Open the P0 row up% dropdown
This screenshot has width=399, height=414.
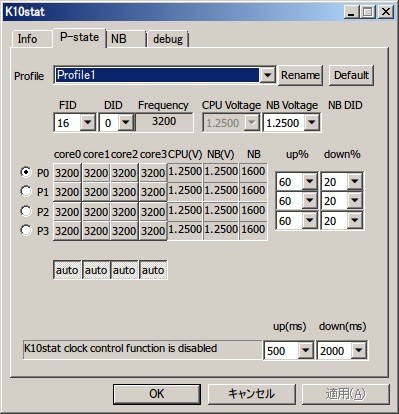(x=310, y=182)
